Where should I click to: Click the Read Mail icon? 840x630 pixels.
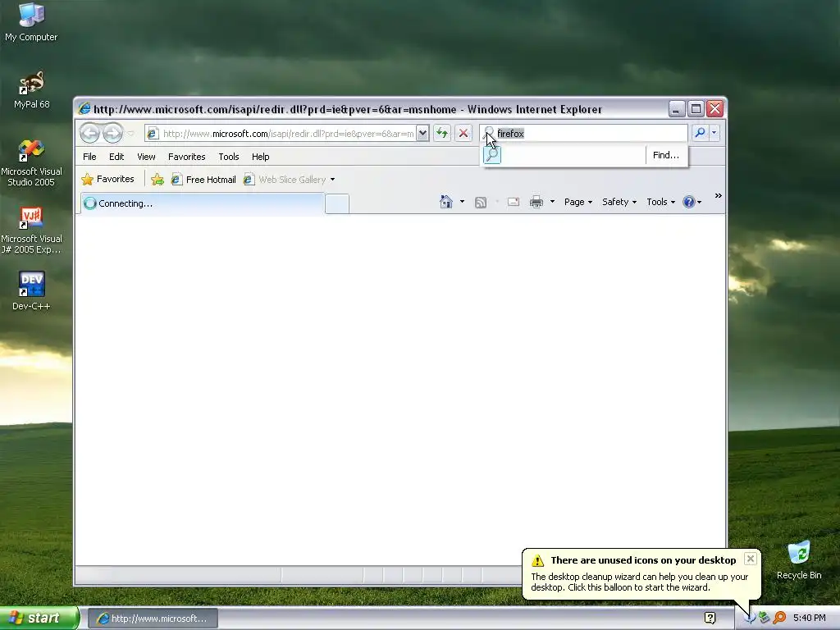pyautogui.click(x=514, y=202)
